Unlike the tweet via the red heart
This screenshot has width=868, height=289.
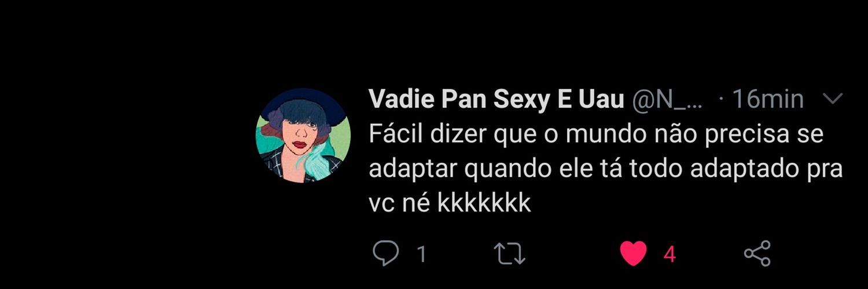coord(633,254)
